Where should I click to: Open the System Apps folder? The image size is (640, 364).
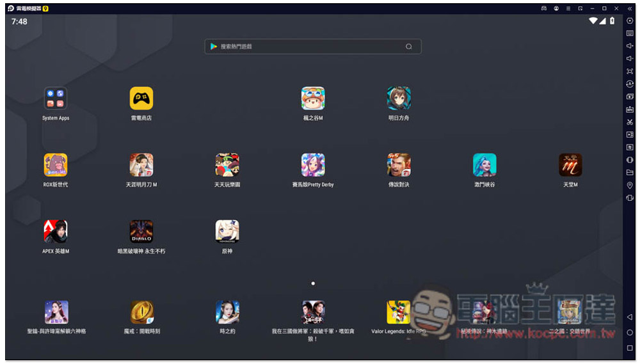[56, 99]
